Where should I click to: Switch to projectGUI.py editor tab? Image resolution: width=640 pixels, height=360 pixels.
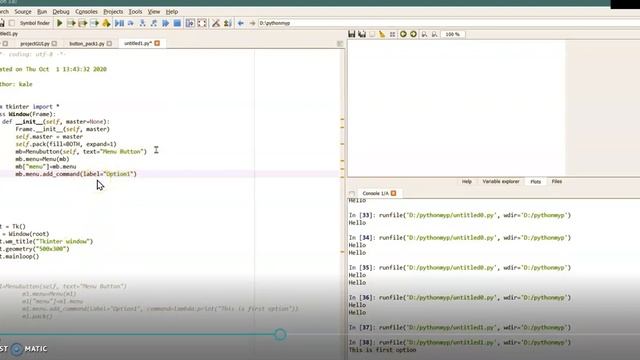coord(35,43)
